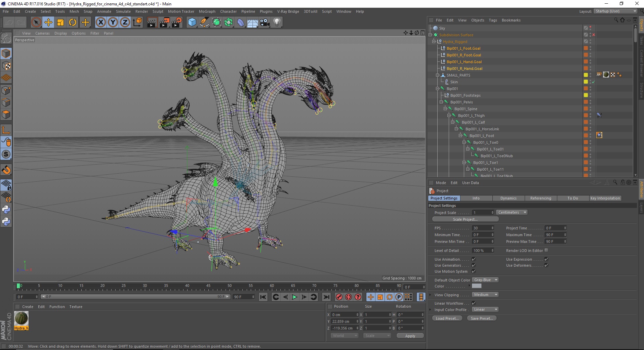Viewport: 644px width, 350px height.
Task: Click Apply in the coordinates panel
Action: point(410,336)
